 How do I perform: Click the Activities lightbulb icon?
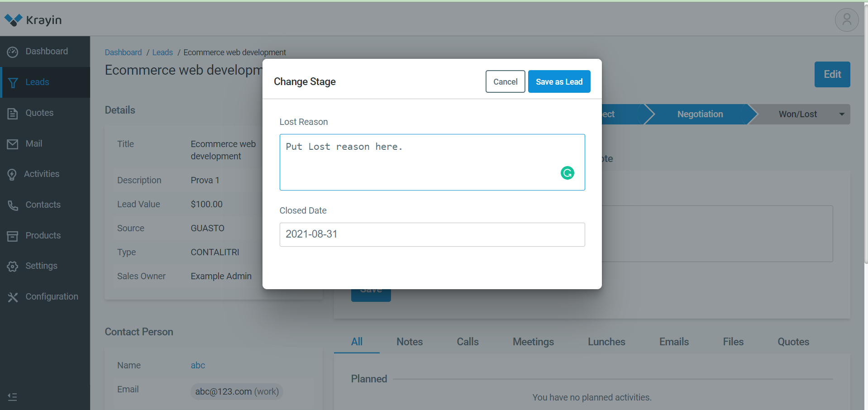[12, 174]
